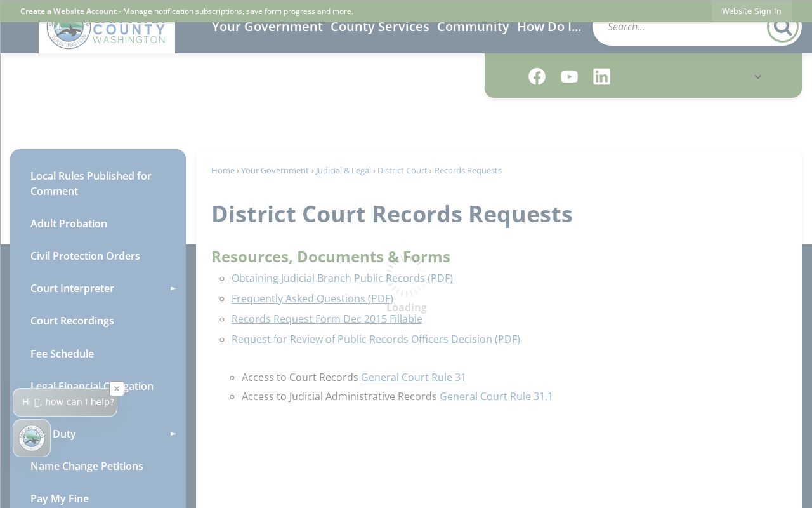Open the County Services menu

click(380, 27)
